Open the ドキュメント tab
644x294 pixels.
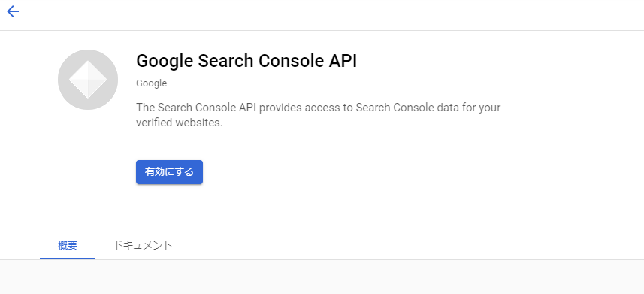[x=142, y=245]
